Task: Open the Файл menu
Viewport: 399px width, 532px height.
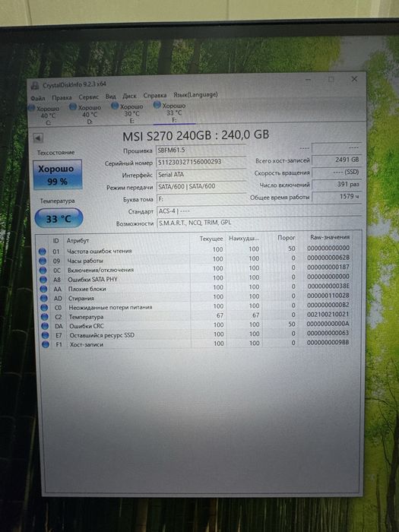Action: [x=38, y=98]
